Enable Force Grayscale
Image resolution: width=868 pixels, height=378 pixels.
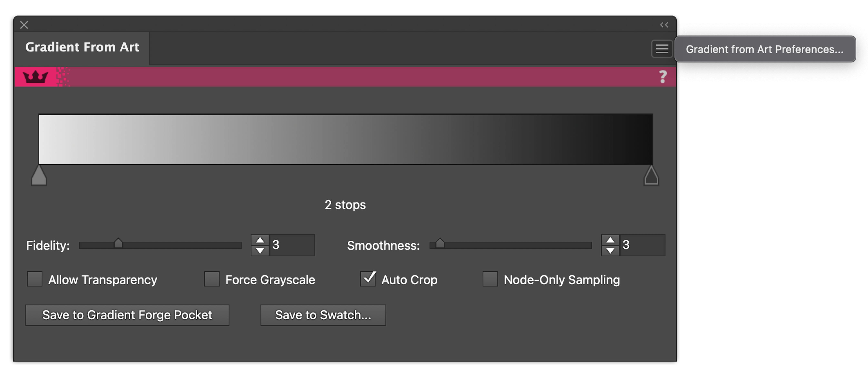212,279
